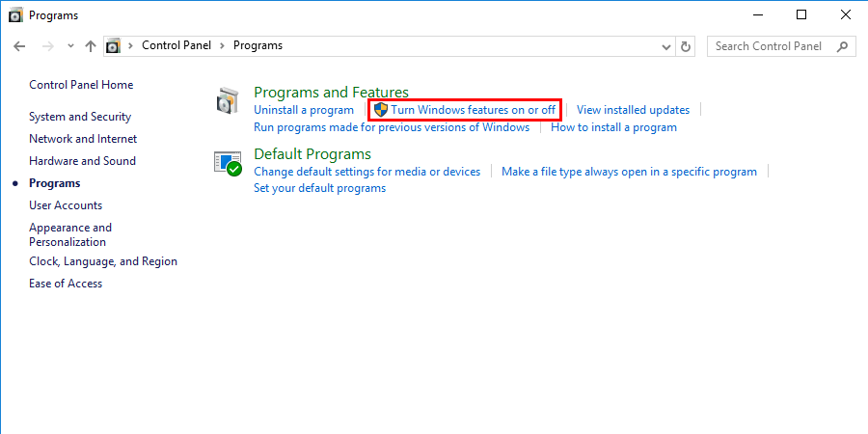The width and height of the screenshot is (868, 434).
Task: Click the Programs window title bar icon
Action: (16, 15)
